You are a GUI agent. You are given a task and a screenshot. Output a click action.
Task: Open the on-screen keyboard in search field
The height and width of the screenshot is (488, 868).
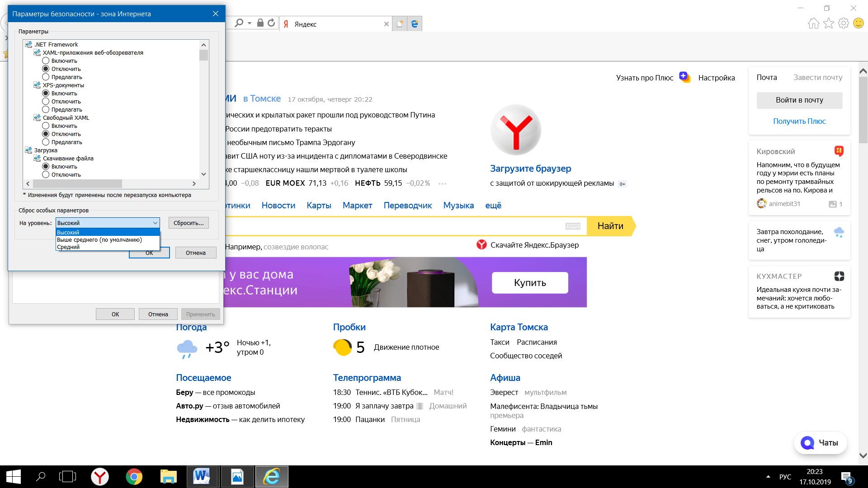click(573, 226)
